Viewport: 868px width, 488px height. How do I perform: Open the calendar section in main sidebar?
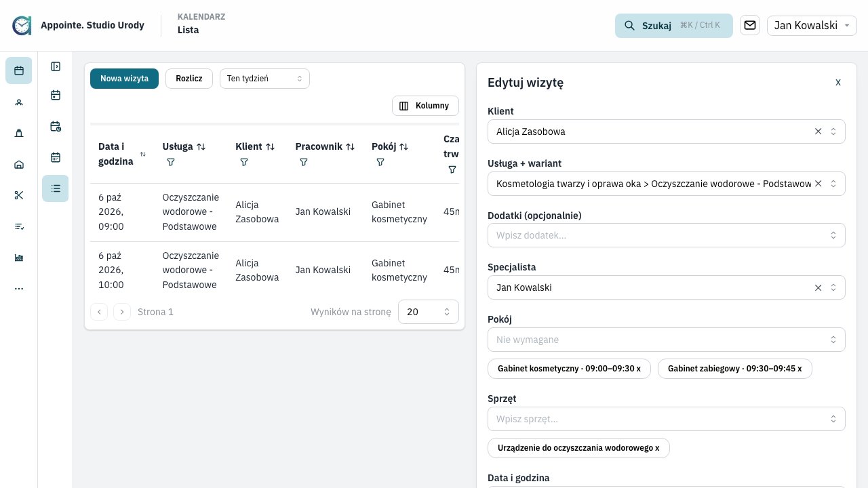[x=19, y=70]
